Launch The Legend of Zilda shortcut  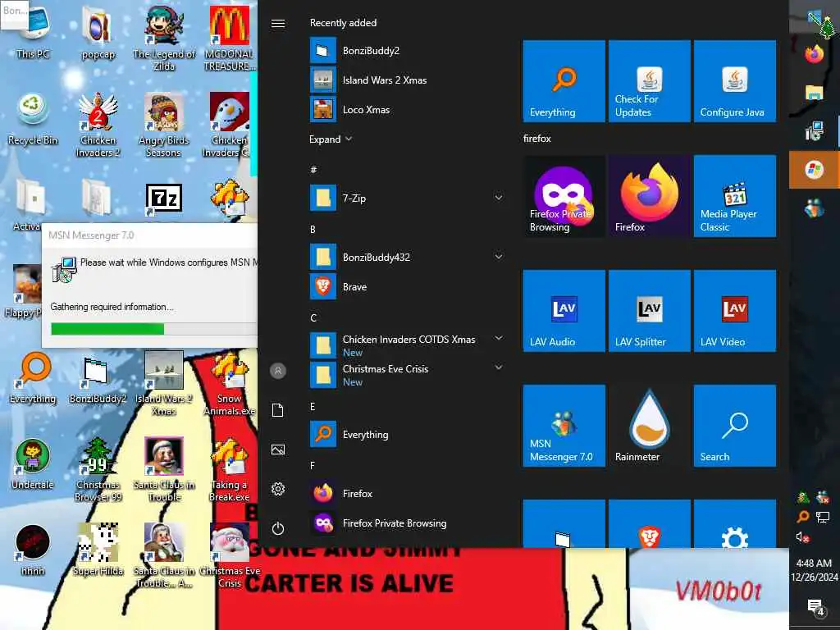pyautogui.click(x=164, y=38)
